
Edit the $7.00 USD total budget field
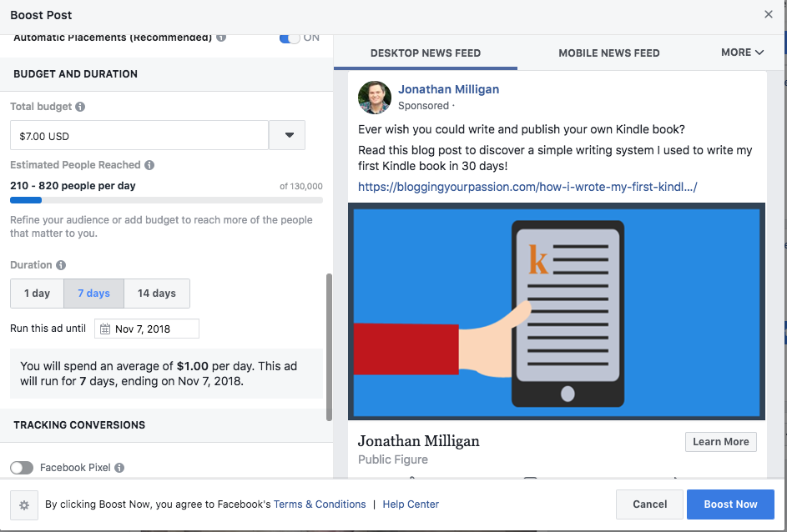[x=139, y=135]
